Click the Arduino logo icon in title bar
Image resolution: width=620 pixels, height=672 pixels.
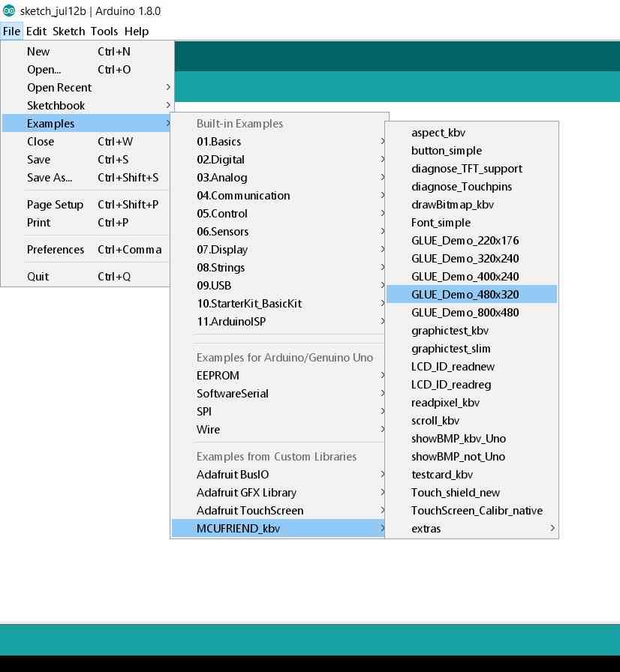pyautogui.click(x=8, y=10)
